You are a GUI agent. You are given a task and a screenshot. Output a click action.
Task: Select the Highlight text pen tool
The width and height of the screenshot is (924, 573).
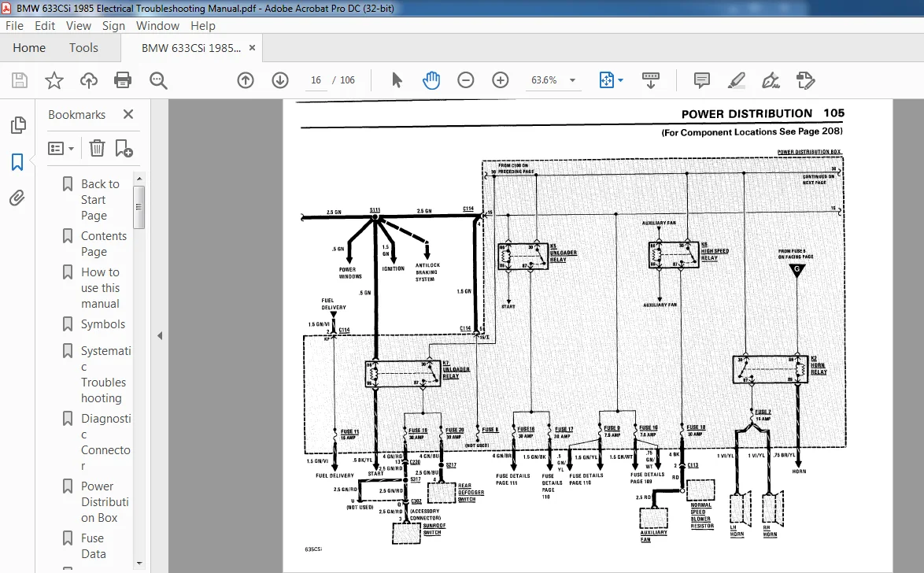click(736, 80)
